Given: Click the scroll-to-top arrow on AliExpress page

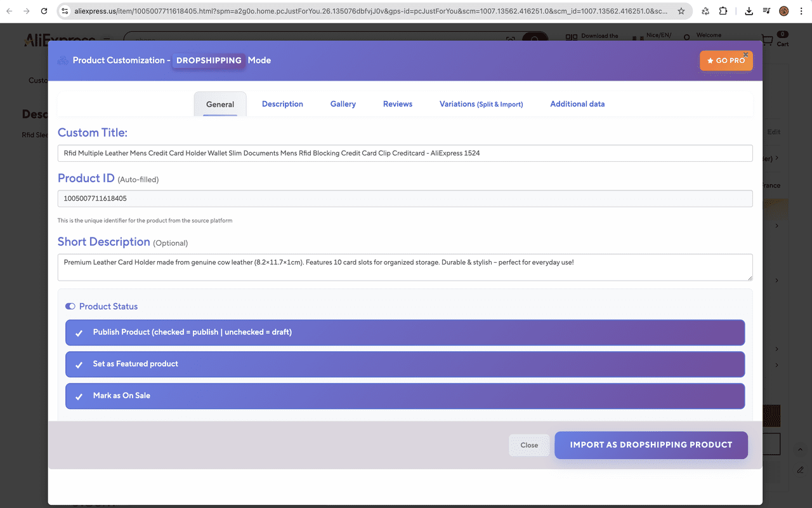Looking at the screenshot, I should click(801, 449).
